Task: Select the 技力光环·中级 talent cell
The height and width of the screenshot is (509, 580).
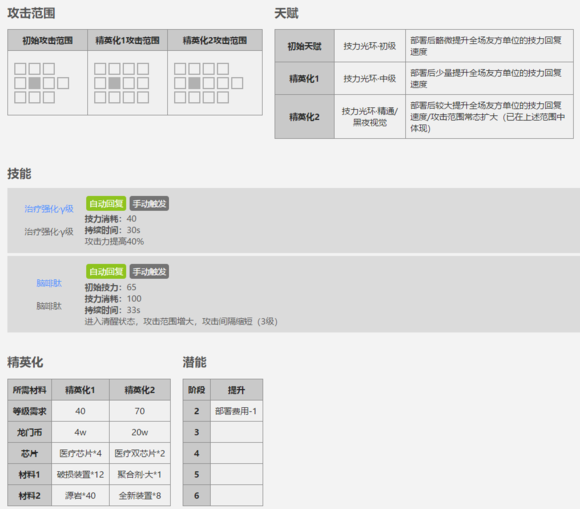Action: (x=370, y=78)
